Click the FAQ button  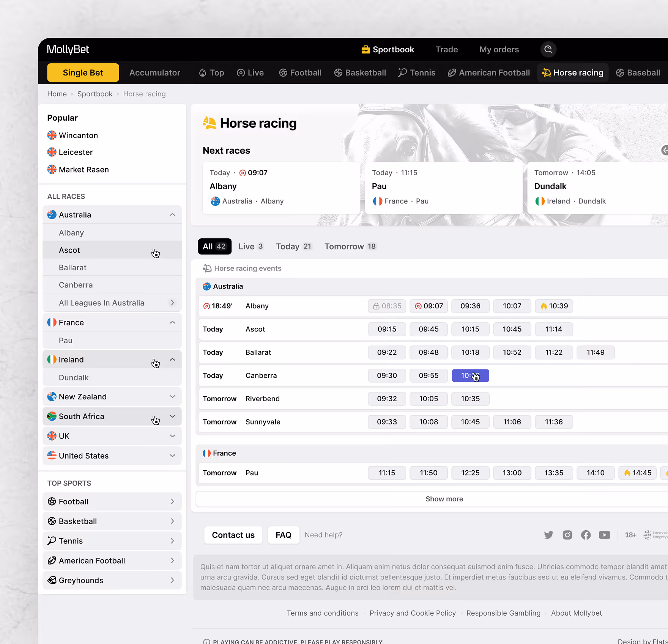click(x=284, y=535)
